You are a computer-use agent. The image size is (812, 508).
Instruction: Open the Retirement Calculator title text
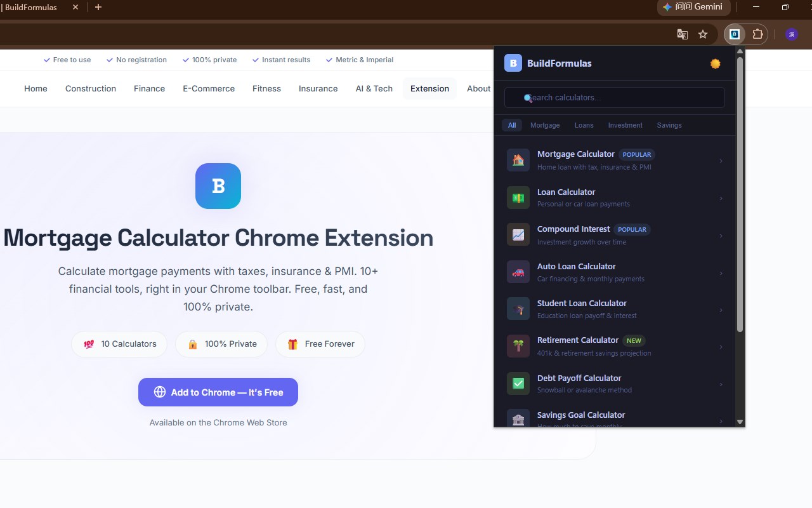coord(578,340)
